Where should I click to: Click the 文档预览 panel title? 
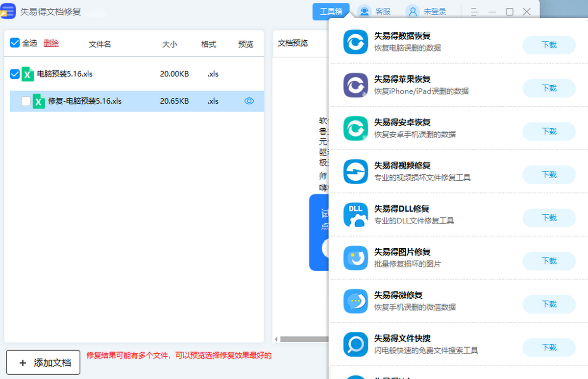coord(293,43)
